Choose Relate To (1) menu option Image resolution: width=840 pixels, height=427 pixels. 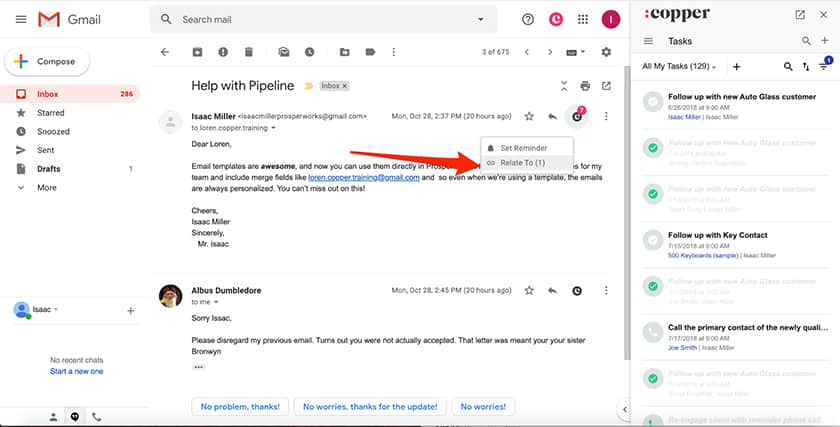[x=527, y=163]
